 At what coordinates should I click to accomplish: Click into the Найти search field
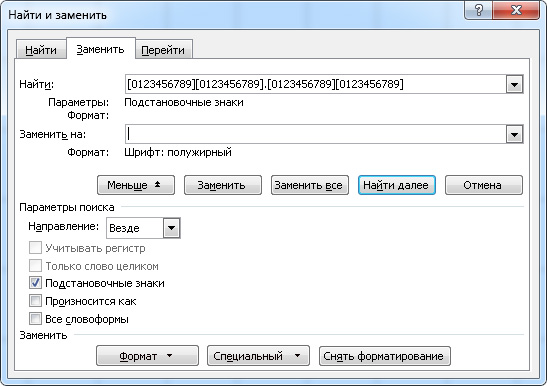coord(315,84)
